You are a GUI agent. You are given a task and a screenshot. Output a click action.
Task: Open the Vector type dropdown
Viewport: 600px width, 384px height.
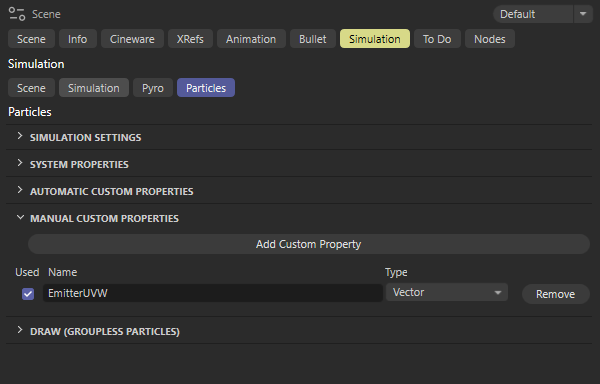pyautogui.click(x=447, y=293)
